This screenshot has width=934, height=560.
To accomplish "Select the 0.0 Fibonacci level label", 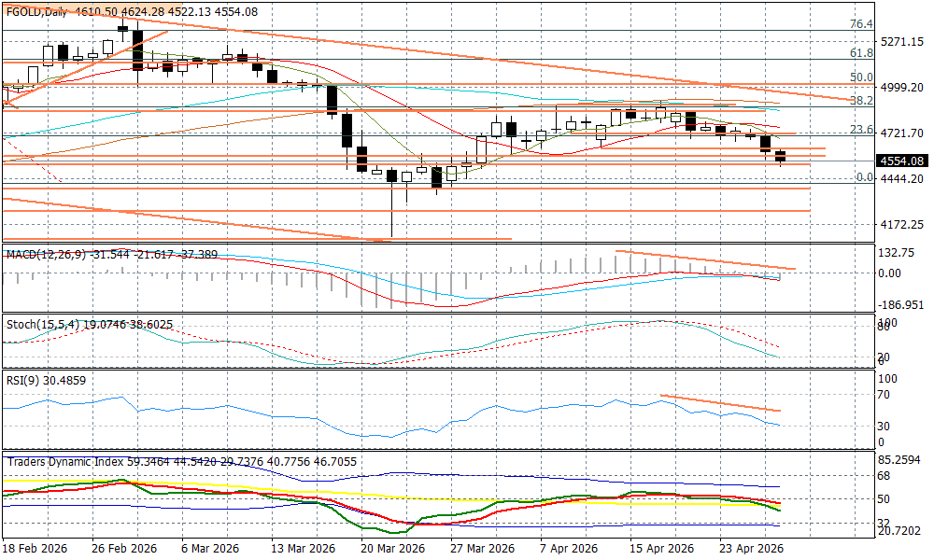I will (865, 177).
